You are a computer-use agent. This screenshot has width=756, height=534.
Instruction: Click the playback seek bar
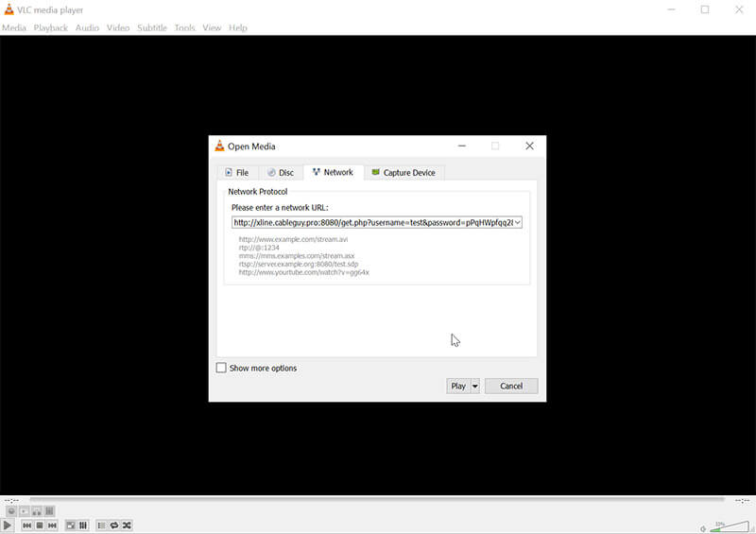(x=377, y=500)
